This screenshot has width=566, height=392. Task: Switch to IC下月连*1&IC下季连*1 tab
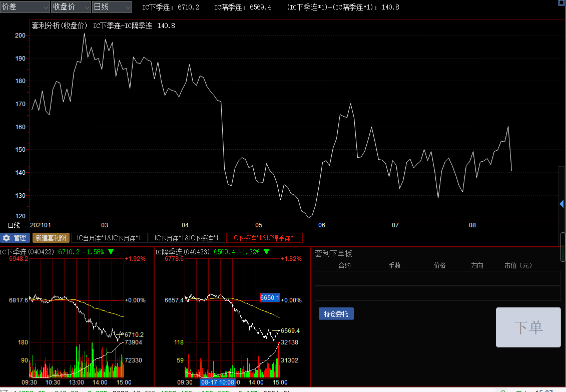point(186,238)
